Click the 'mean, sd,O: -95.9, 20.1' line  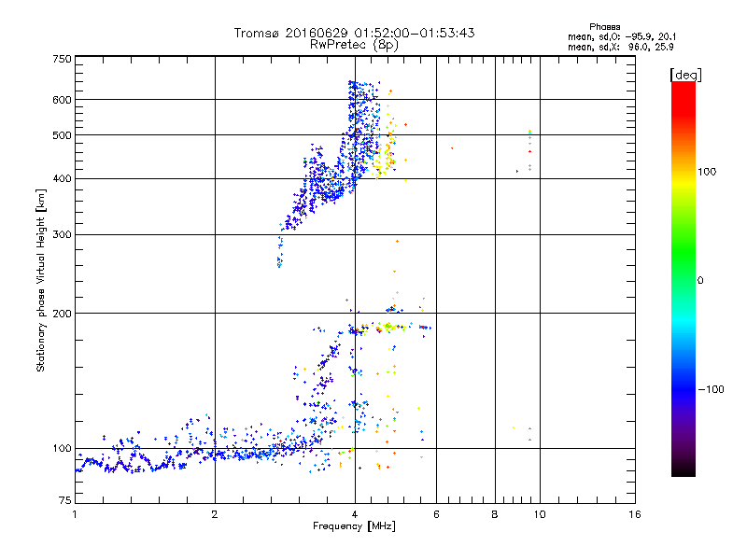click(622, 36)
